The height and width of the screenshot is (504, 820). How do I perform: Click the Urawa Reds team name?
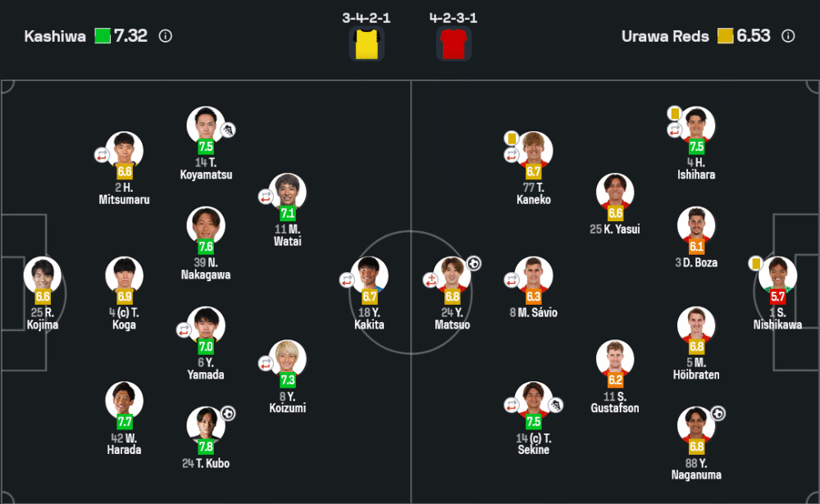(x=665, y=36)
